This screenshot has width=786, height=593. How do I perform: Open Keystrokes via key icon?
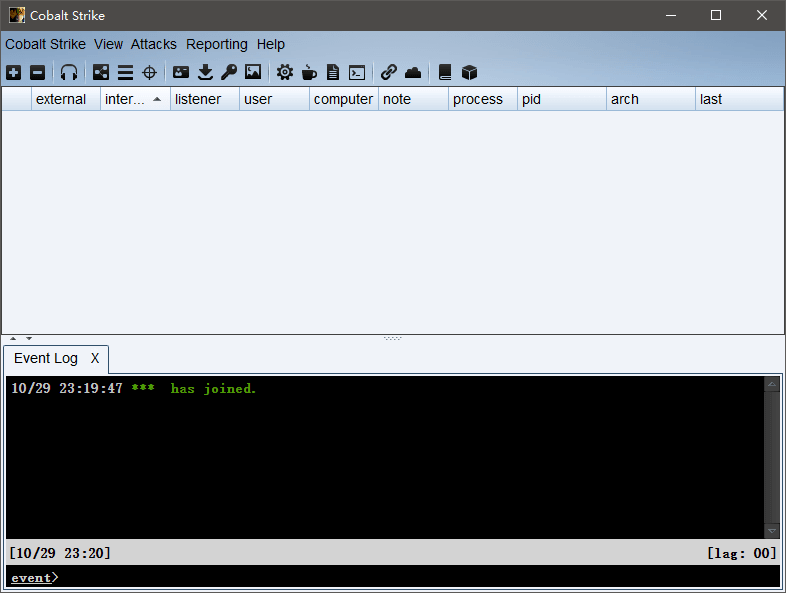(x=229, y=72)
